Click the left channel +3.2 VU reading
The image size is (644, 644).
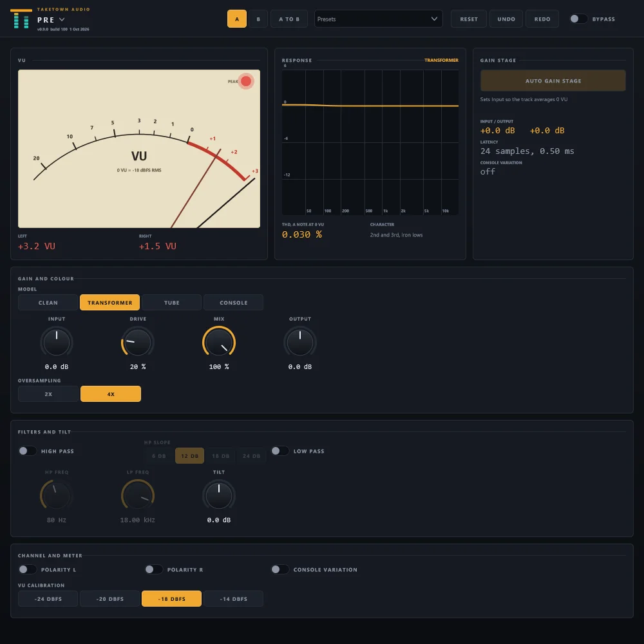37,246
